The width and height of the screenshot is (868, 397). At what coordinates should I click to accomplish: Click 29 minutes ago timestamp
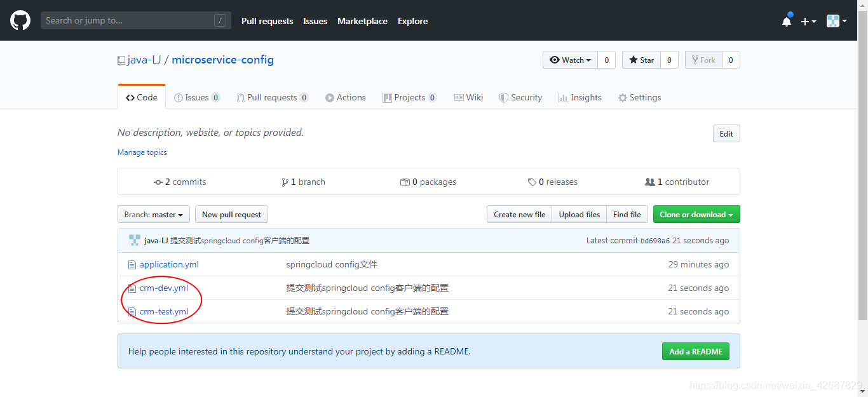[698, 264]
